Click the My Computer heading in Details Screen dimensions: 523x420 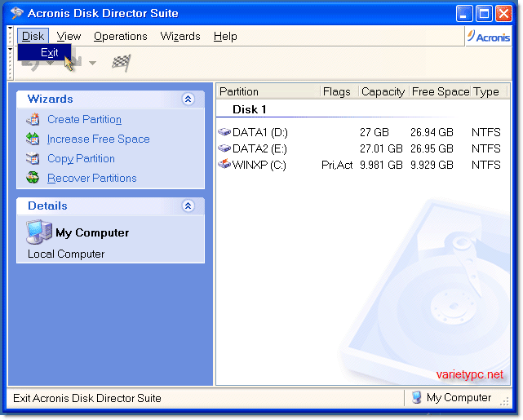[92, 232]
